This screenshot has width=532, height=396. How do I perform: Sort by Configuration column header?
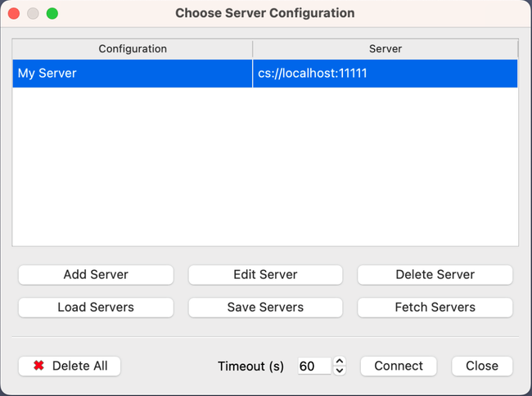pyautogui.click(x=133, y=49)
